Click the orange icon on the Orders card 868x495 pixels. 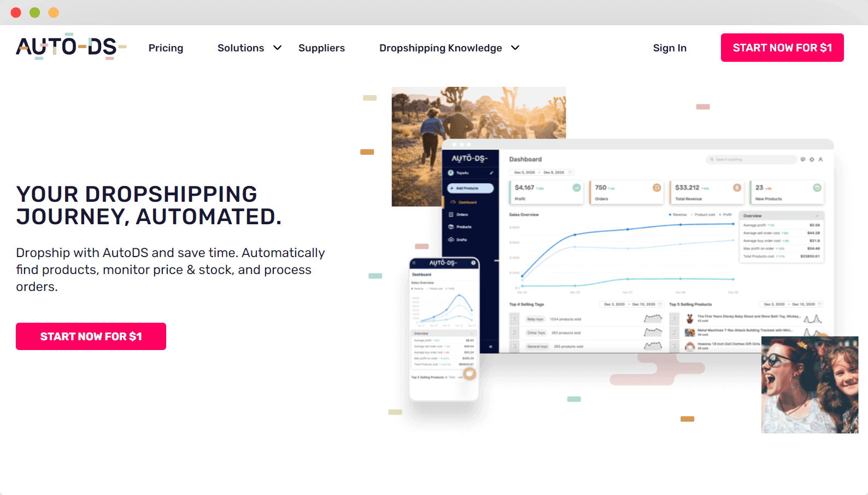[x=656, y=188]
